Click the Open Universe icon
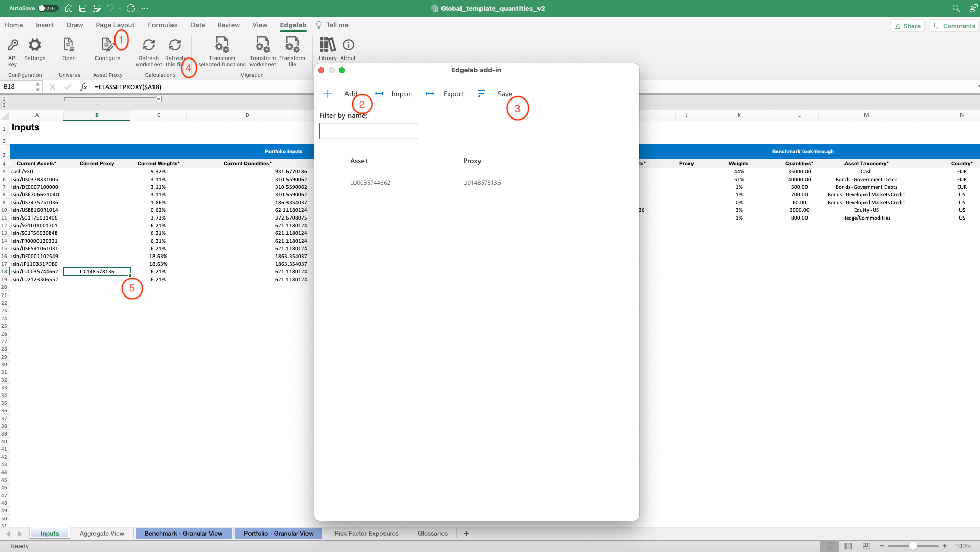Screen dimensions: 980x552 69,49
